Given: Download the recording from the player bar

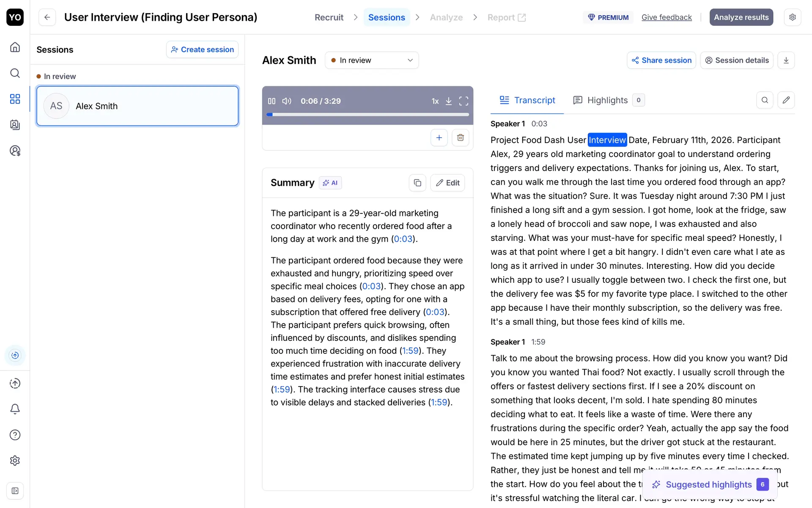Looking at the screenshot, I should [x=449, y=101].
